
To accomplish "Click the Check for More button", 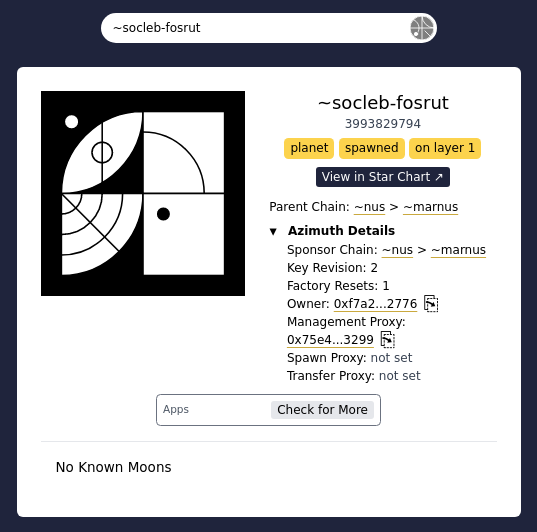I will [322, 410].
